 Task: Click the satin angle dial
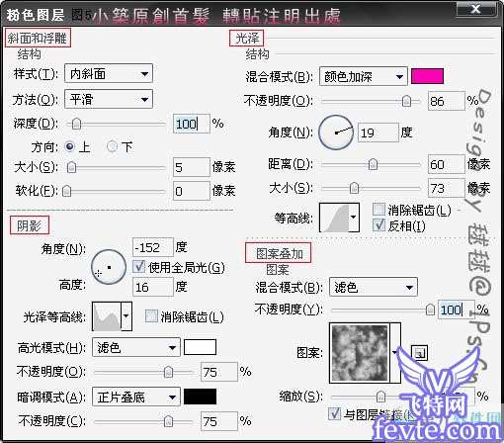click(x=336, y=133)
